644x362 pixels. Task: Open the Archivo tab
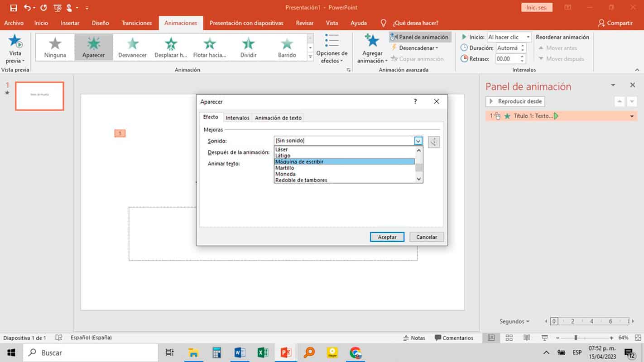[14, 23]
